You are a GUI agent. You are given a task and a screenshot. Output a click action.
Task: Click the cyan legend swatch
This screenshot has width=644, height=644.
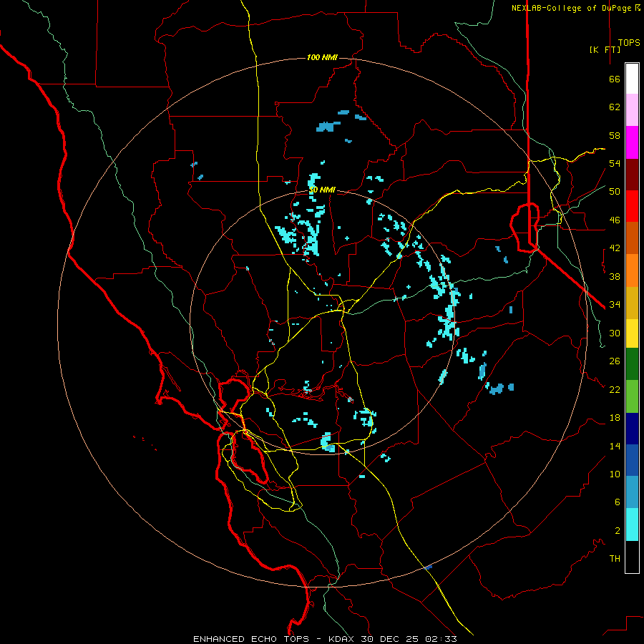point(632,525)
